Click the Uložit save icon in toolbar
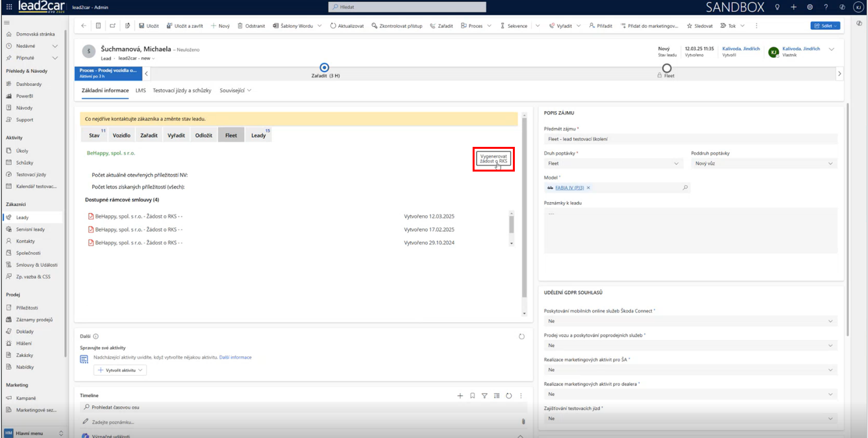Image resolution: width=868 pixels, height=438 pixels. coord(142,26)
